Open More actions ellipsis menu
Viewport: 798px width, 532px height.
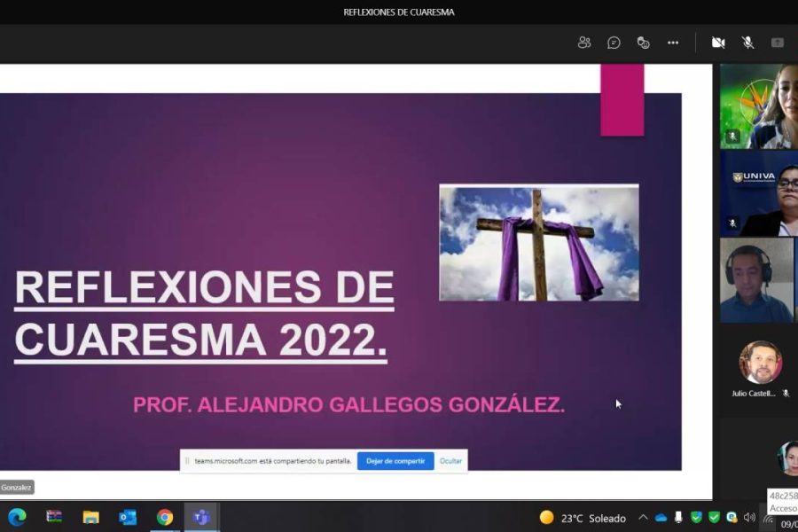coord(673,43)
